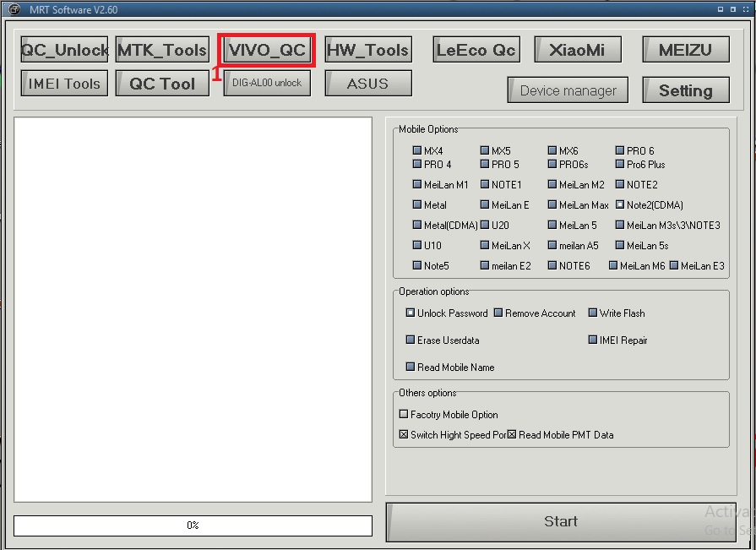Screen dimensions: 756x550
Task: Click inside the white log output area
Action: click(x=193, y=309)
